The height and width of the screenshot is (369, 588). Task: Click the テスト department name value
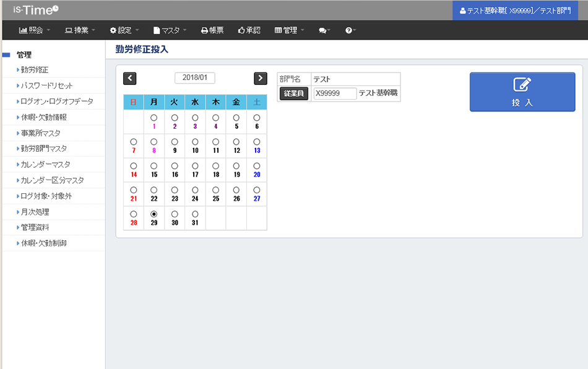point(322,79)
